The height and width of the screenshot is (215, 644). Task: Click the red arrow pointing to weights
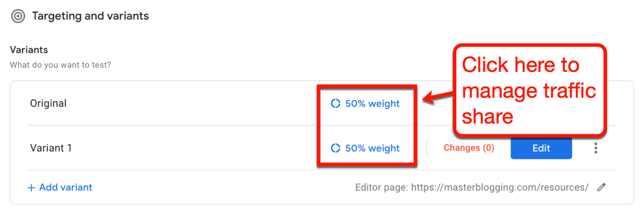pos(436,97)
